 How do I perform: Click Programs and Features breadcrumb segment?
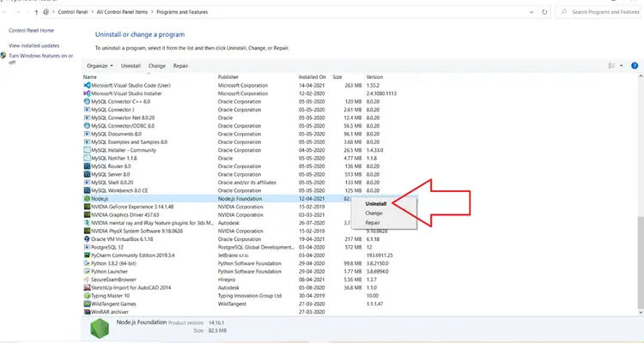pyautogui.click(x=182, y=12)
